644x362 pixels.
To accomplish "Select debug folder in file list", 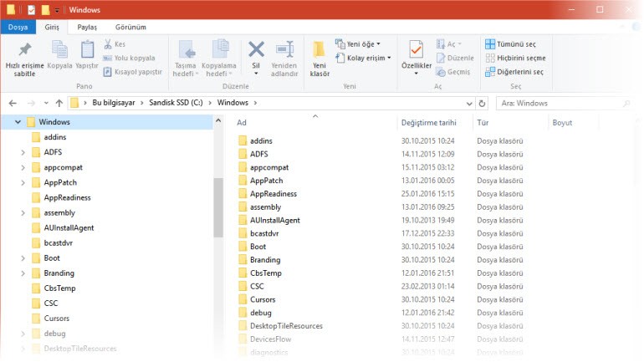I will [260, 313].
